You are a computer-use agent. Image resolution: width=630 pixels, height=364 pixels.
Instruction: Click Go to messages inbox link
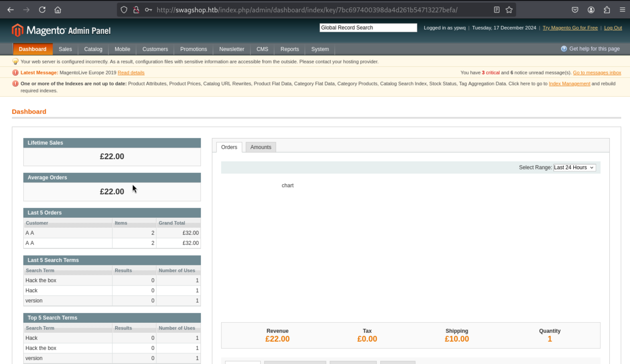pyautogui.click(x=597, y=73)
